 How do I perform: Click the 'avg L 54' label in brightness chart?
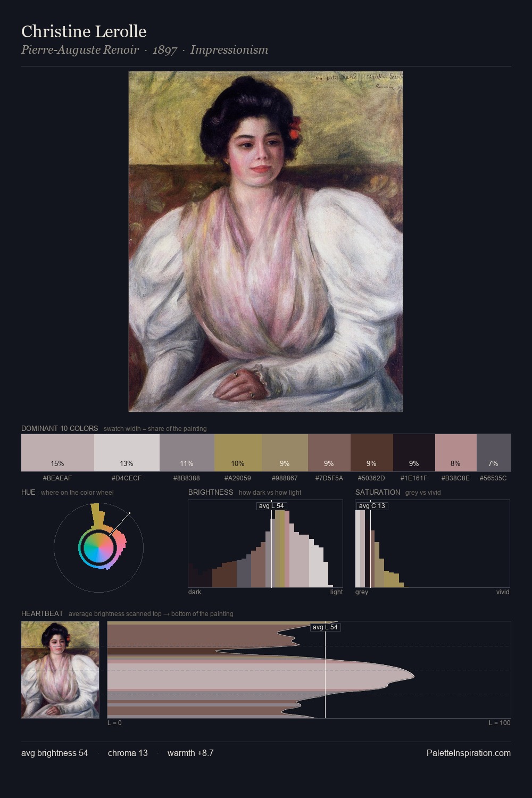[x=271, y=506]
